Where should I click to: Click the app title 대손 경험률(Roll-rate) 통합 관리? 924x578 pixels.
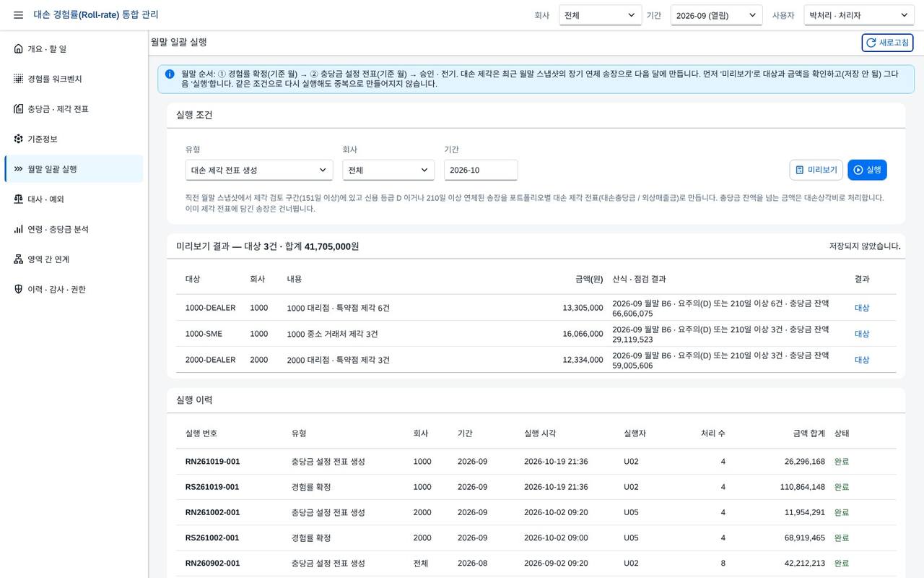click(x=96, y=15)
